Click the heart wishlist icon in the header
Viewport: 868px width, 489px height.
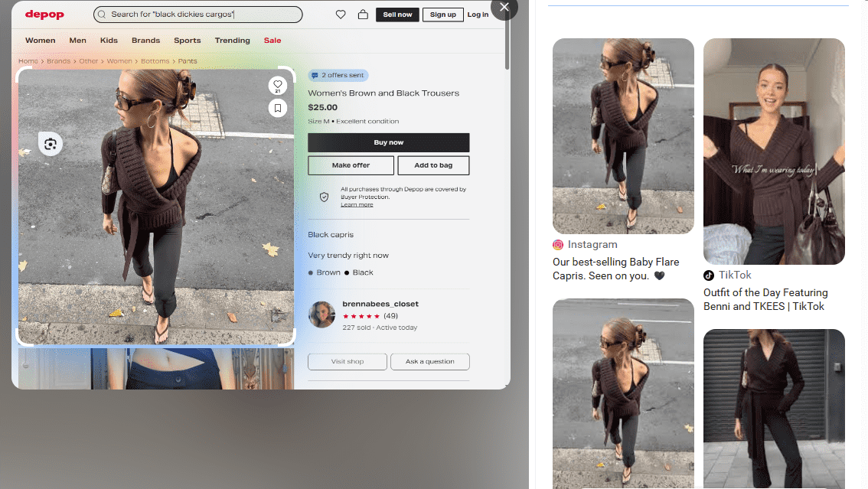(341, 14)
